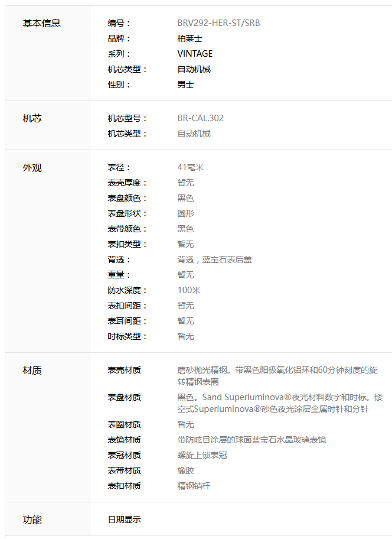The image size is (392, 539).
Task: Click the 圆形 dial shape value
Action: pos(185,213)
